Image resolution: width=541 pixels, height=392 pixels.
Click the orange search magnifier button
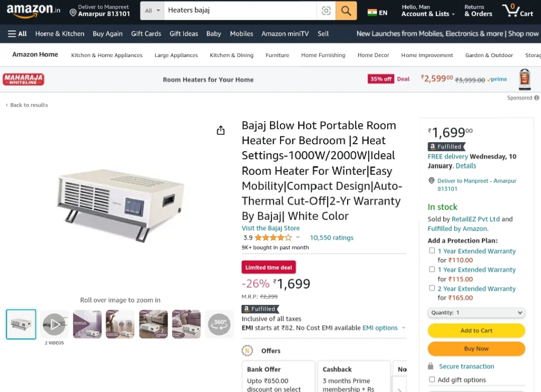346,11
